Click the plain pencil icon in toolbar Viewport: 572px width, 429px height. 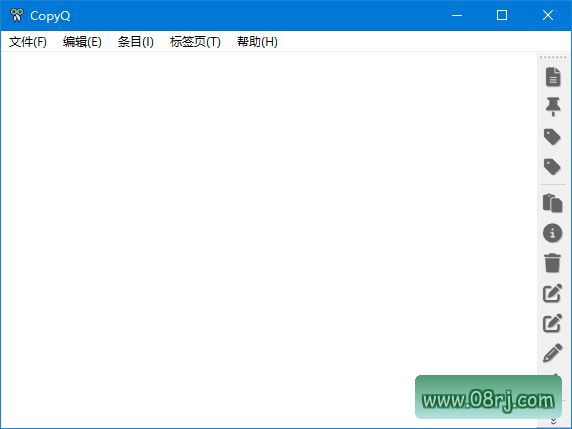coord(553,353)
